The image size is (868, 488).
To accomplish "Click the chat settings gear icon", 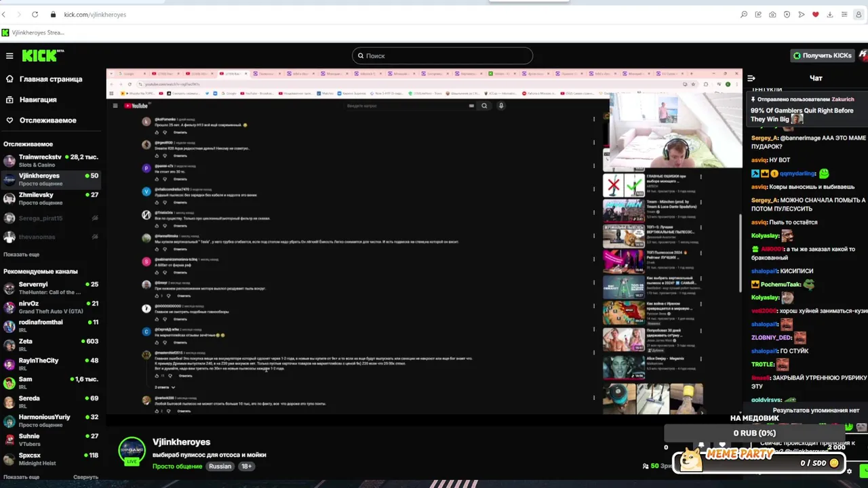I will tap(849, 472).
